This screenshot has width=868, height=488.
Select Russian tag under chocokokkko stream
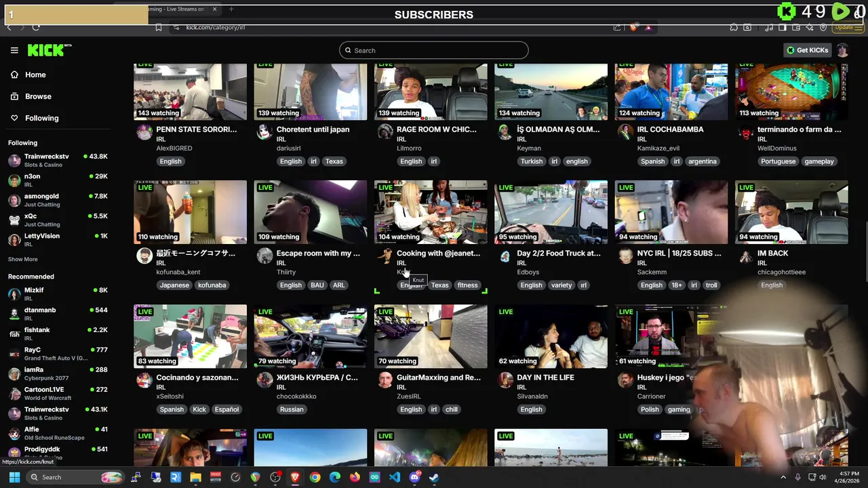click(x=292, y=409)
